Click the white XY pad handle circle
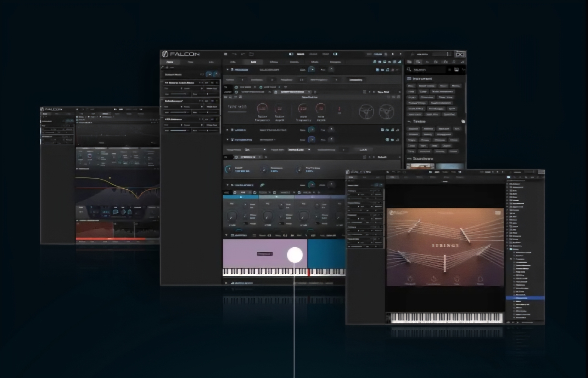This screenshot has height=378, width=588. click(295, 255)
